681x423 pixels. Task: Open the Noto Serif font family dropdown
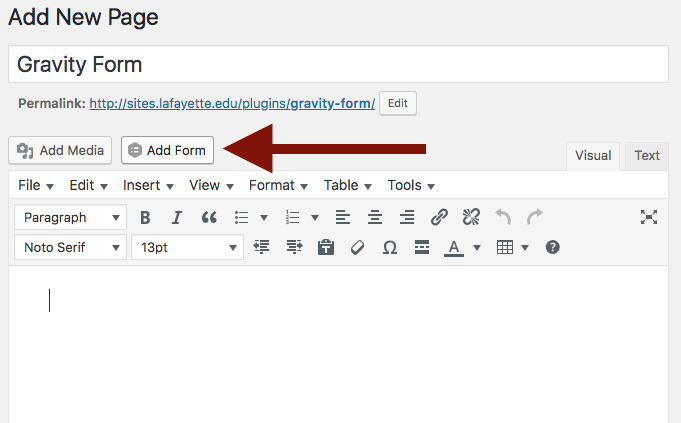coord(70,247)
